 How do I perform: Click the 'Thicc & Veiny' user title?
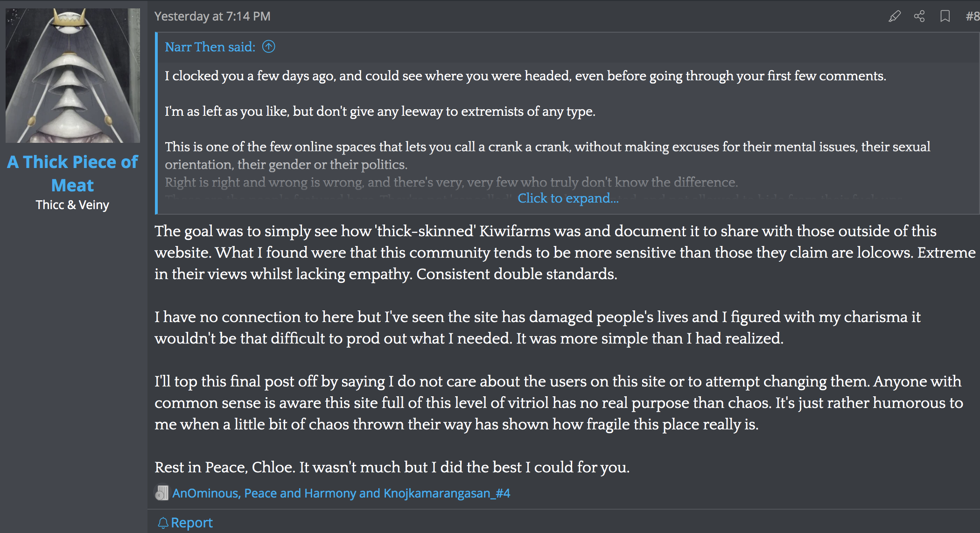[x=72, y=205]
